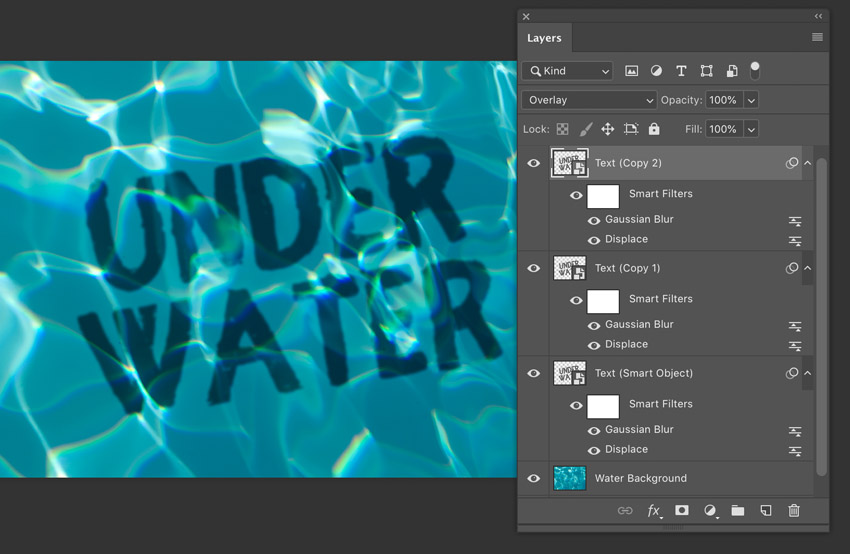Toggle Displace visibility on Text (Copy 1)
This screenshot has height=554, width=850.
(x=594, y=345)
